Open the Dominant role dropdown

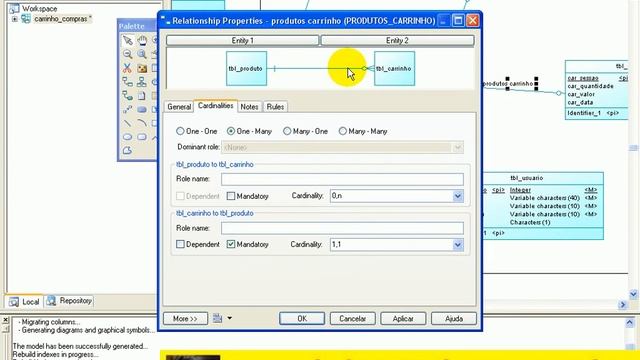(x=458, y=147)
